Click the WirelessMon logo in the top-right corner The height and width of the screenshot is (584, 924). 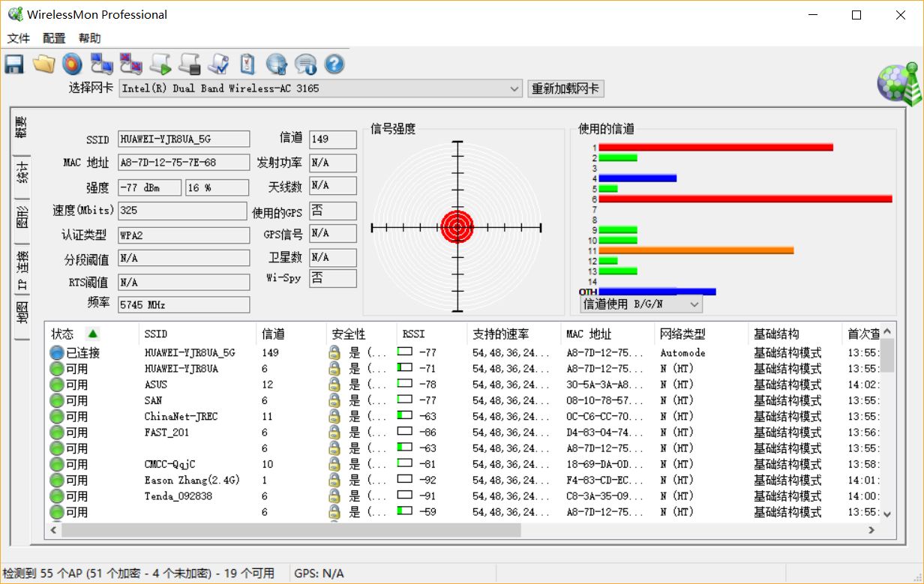pyautogui.click(x=898, y=84)
